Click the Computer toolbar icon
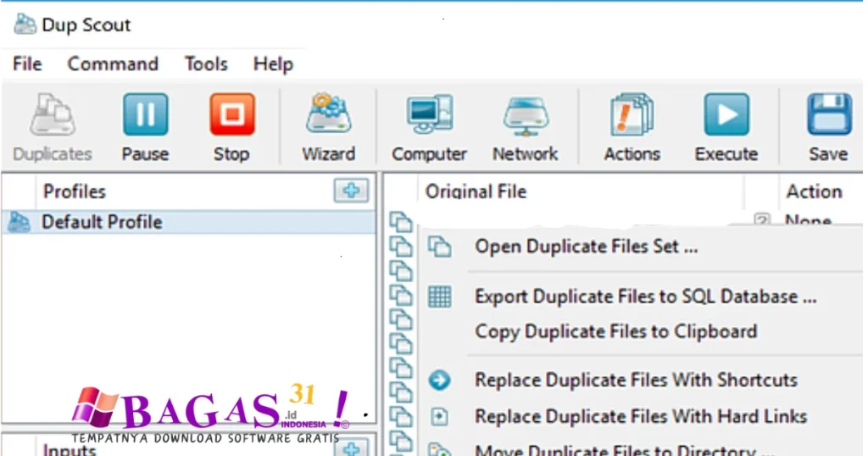This screenshot has width=868, height=456. click(429, 114)
